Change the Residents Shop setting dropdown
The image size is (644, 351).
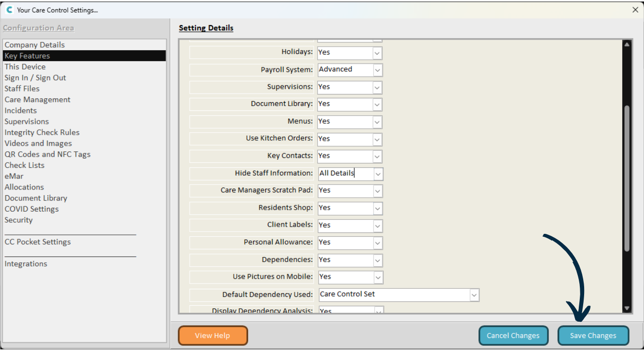click(x=377, y=208)
